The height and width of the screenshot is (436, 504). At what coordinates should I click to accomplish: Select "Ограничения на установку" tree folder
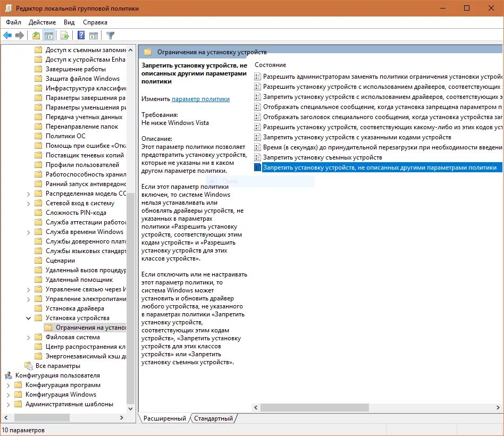point(90,328)
